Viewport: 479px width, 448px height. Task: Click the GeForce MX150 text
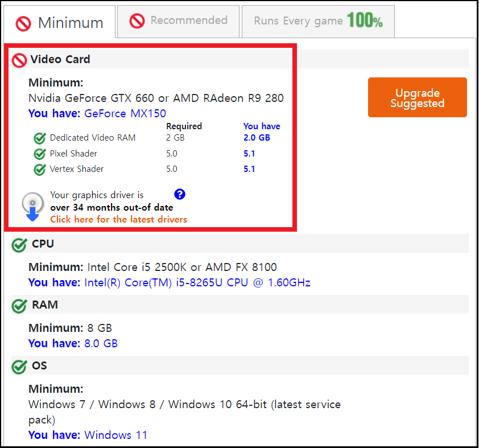coord(125,113)
